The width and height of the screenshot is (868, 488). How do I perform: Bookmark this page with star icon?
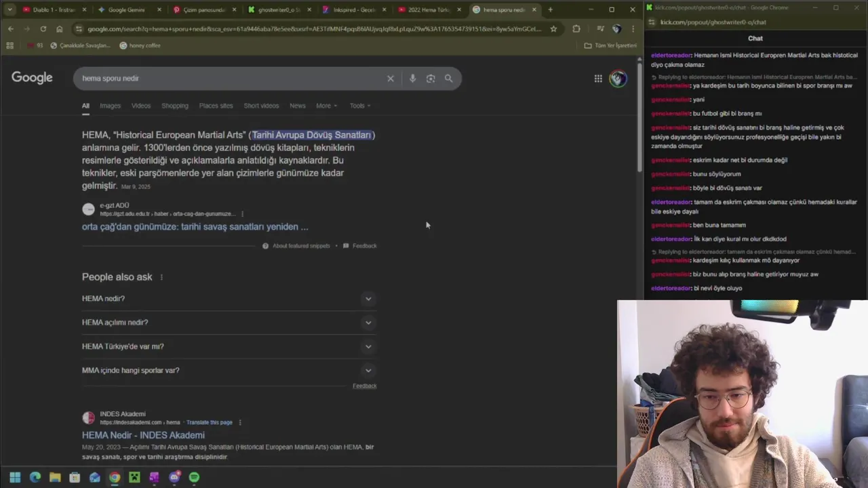coord(553,29)
